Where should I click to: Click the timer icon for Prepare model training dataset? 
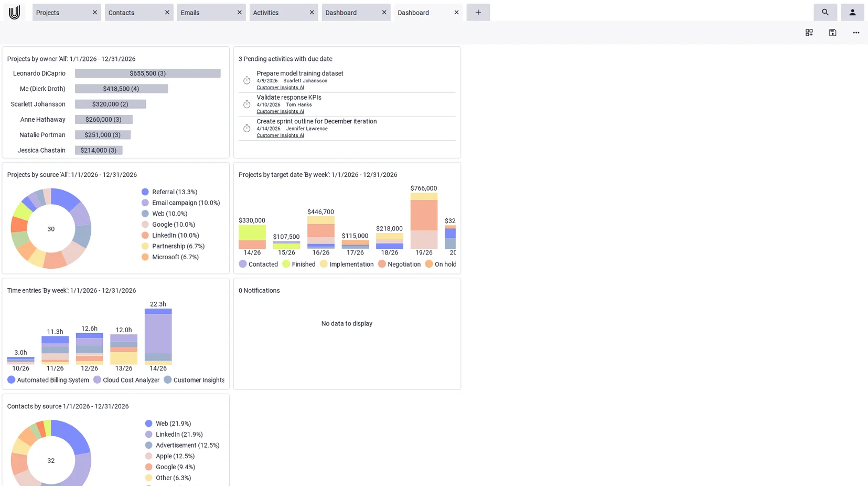pyautogui.click(x=247, y=80)
